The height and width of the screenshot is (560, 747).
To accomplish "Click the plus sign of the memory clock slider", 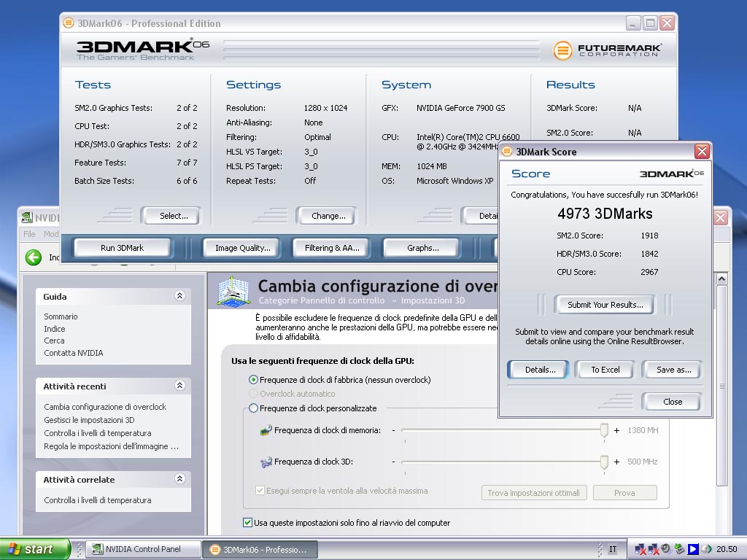I will pyautogui.click(x=616, y=430).
